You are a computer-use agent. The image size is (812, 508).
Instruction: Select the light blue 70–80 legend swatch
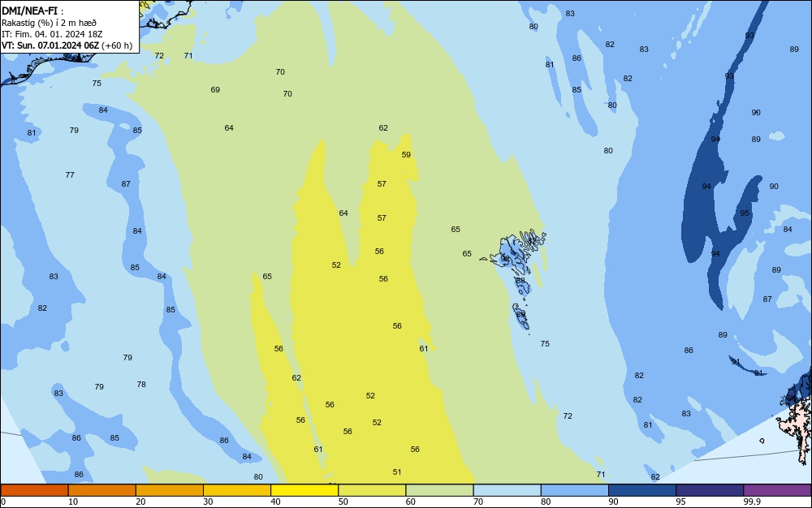(x=507, y=490)
